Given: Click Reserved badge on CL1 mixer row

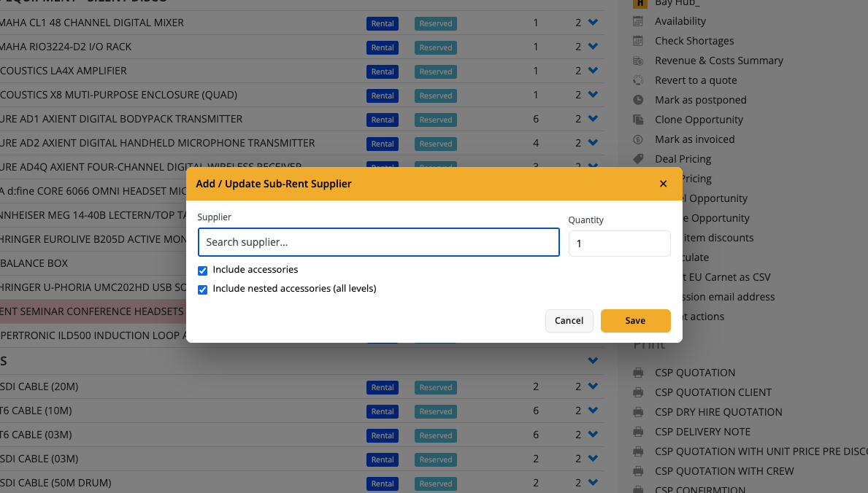Looking at the screenshot, I should pos(436,24).
